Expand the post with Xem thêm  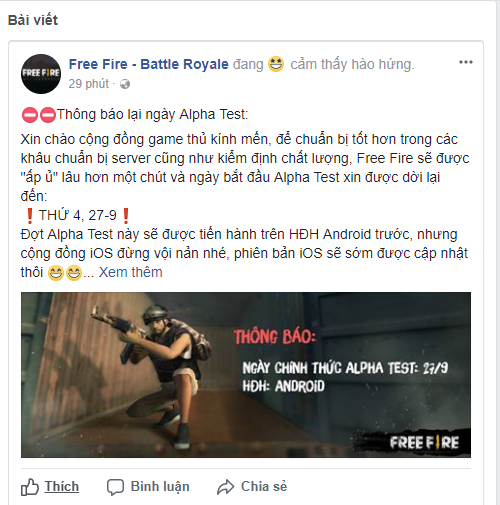130,272
